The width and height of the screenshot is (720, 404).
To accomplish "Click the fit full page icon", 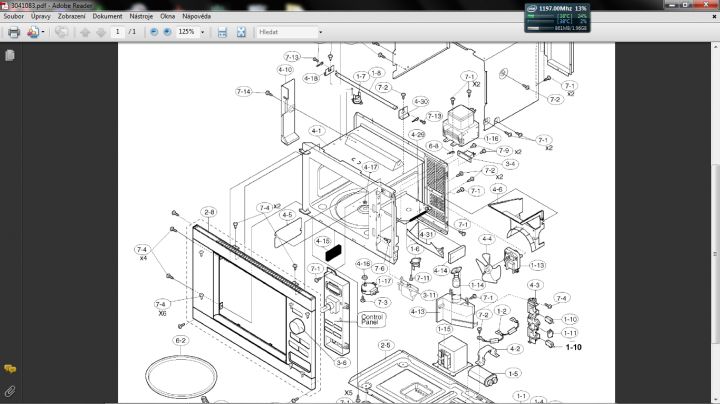I will click(x=241, y=32).
